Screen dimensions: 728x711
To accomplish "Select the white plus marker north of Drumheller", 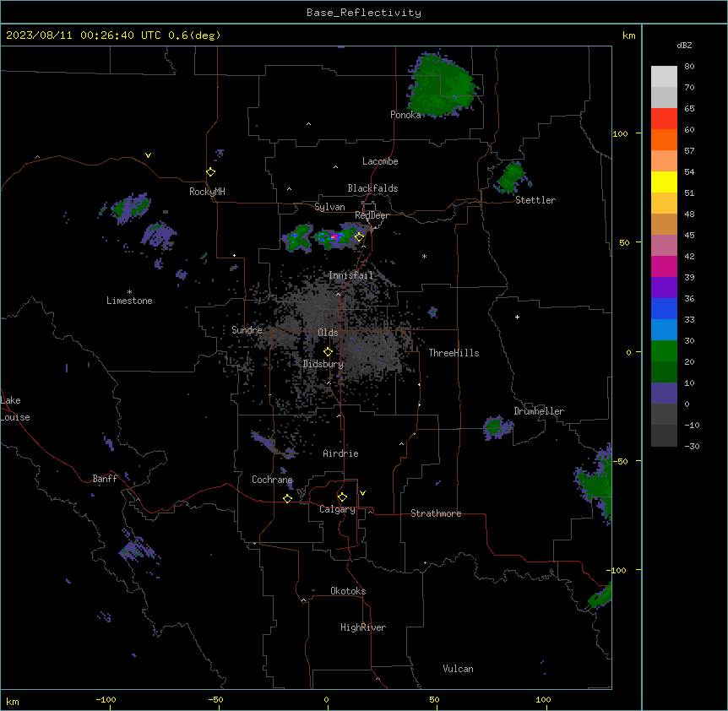I will (517, 317).
